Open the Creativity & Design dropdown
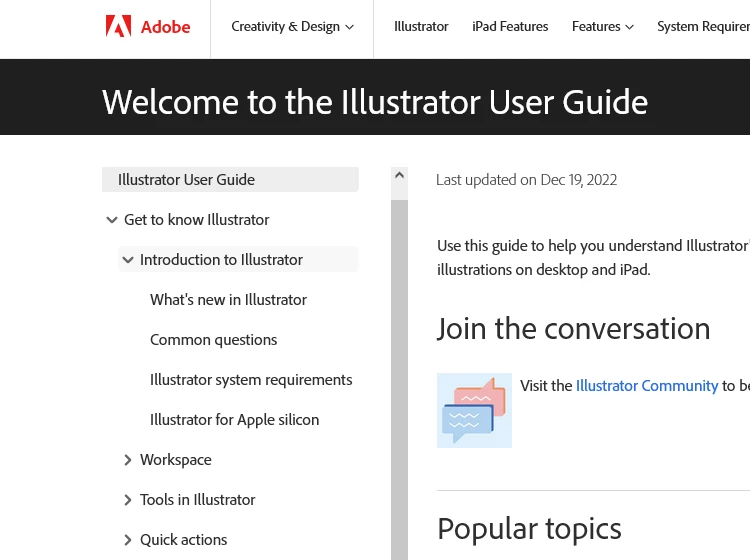This screenshot has height=560, width=750. coord(292,27)
